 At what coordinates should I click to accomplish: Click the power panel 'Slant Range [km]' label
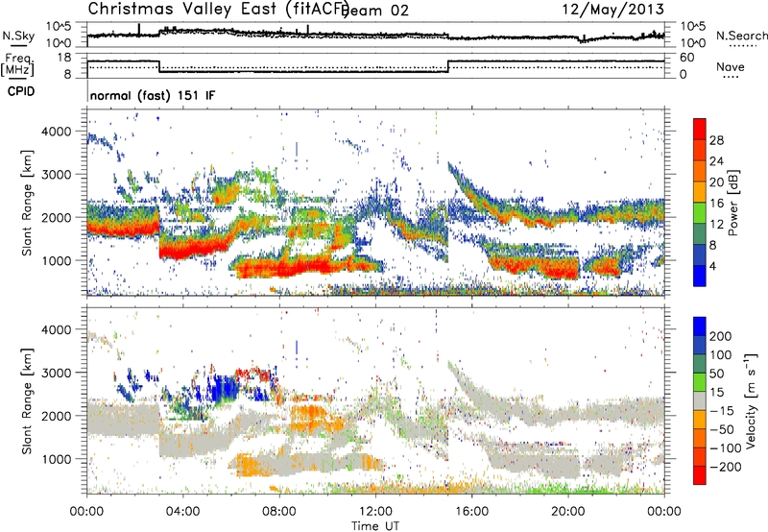pyautogui.click(x=27, y=203)
